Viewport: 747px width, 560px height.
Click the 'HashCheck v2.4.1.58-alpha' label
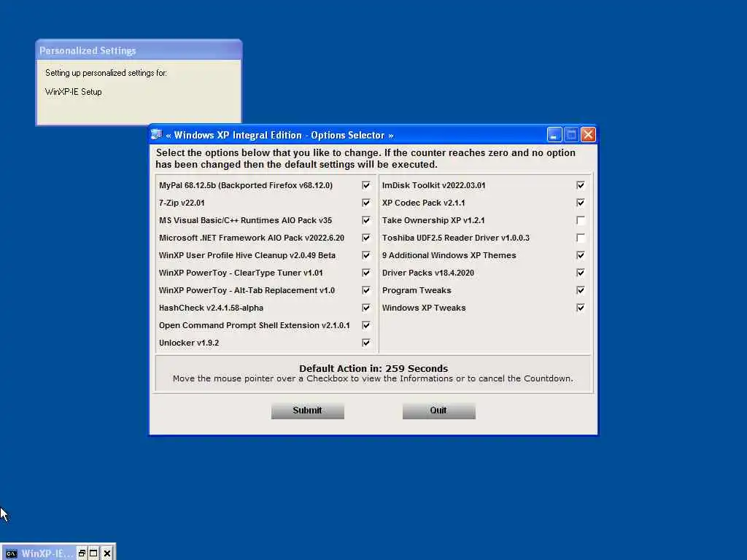(211, 308)
